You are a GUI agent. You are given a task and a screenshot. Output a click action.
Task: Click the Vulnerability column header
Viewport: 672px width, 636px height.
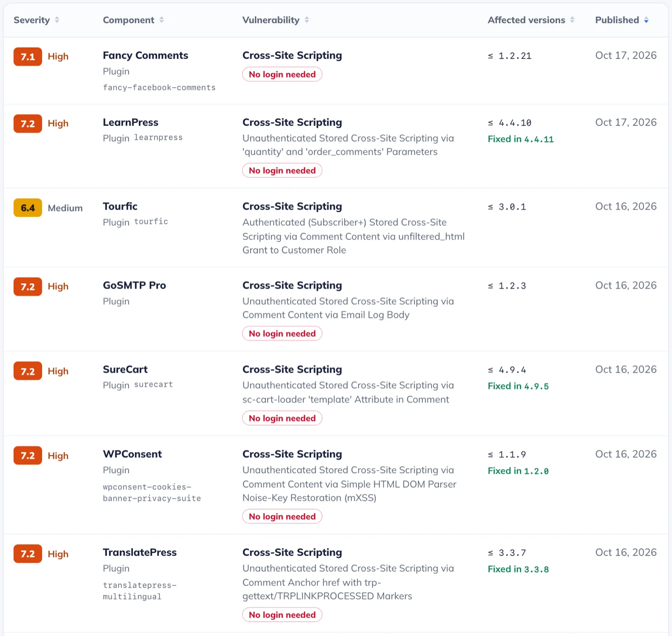point(271,20)
